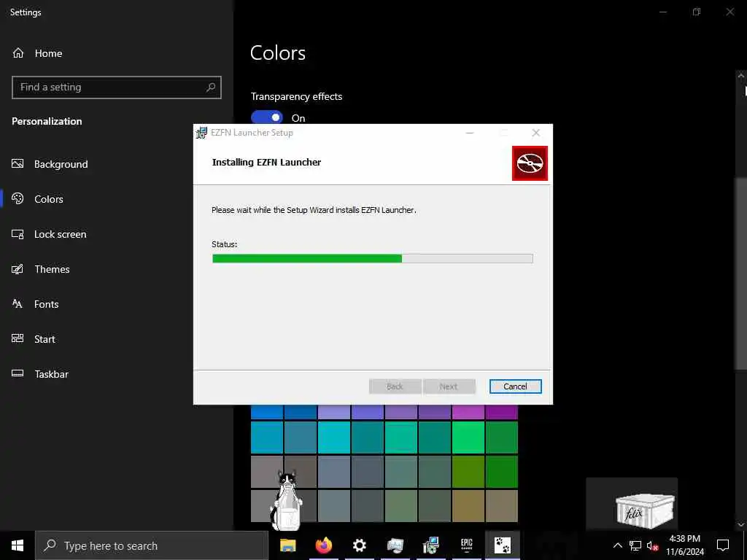Cancel the EZFN Launcher installation
The image size is (747, 560).
point(516,386)
